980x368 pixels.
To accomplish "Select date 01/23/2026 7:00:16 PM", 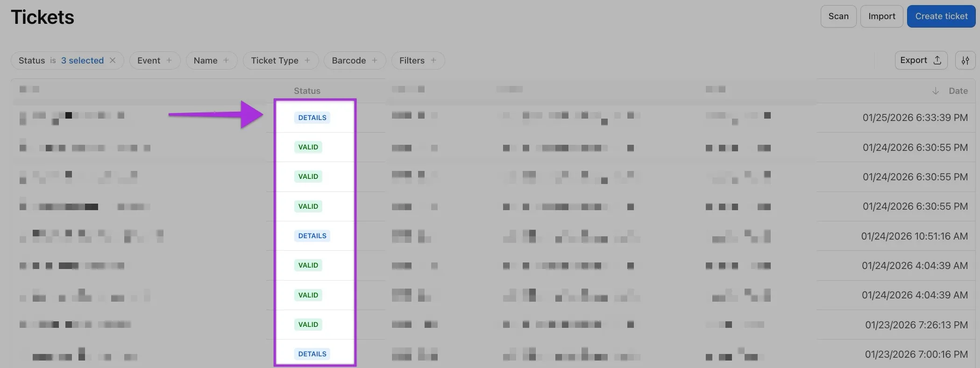I will 916,354.
